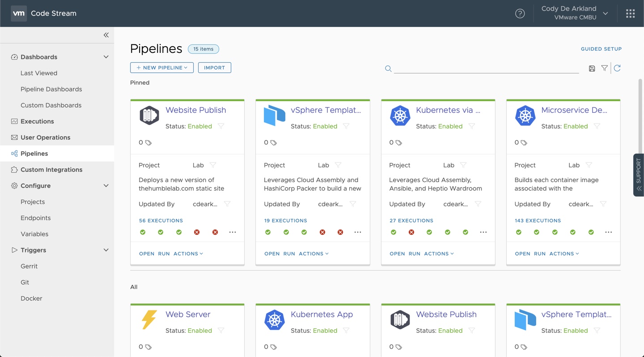Click the save search icon
Image resolution: width=644 pixels, height=357 pixels.
tap(592, 68)
